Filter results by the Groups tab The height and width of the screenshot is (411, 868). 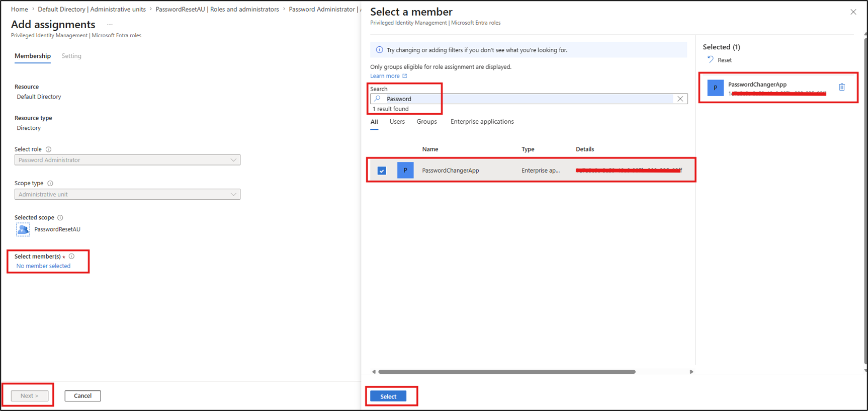click(x=427, y=122)
